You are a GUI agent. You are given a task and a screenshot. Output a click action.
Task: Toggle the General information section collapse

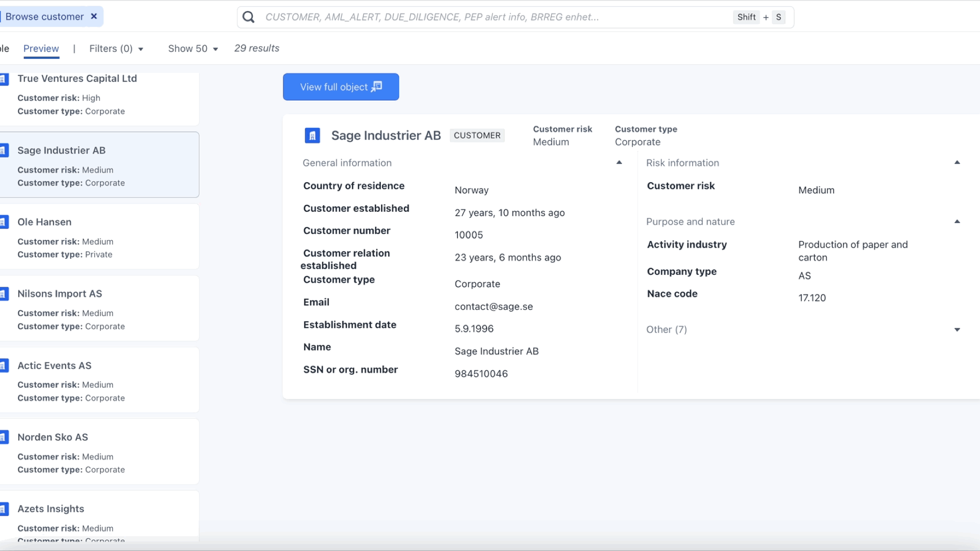619,163
